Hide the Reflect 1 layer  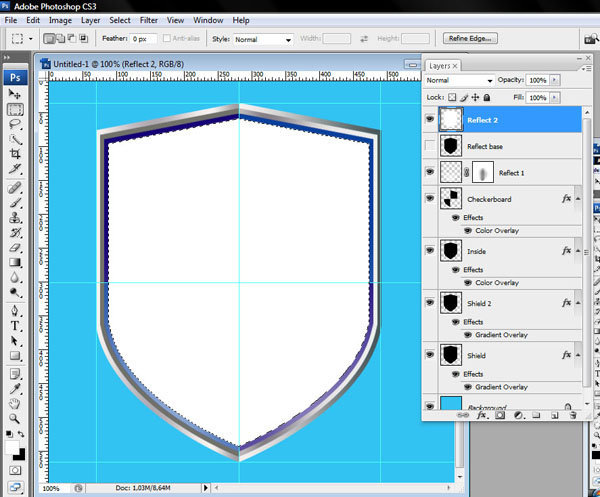pyautogui.click(x=430, y=172)
